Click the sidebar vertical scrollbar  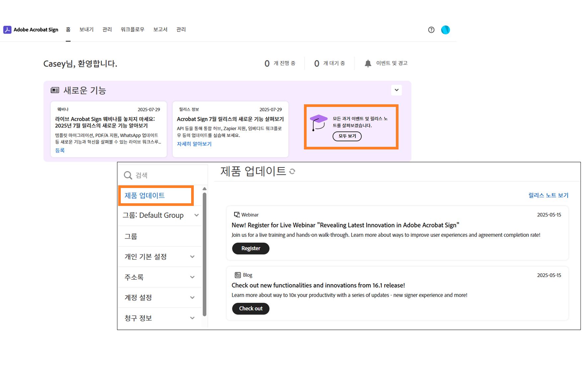tap(204, 254)
